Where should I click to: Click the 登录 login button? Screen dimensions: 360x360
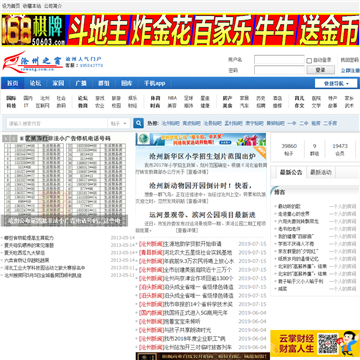pyautogui.click(x=320, y=70)
